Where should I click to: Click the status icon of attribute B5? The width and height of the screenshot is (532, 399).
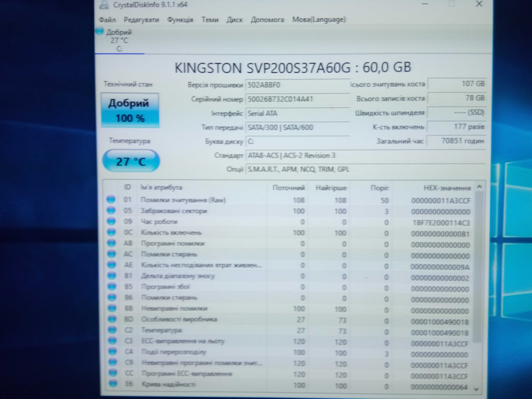(112, 286)
